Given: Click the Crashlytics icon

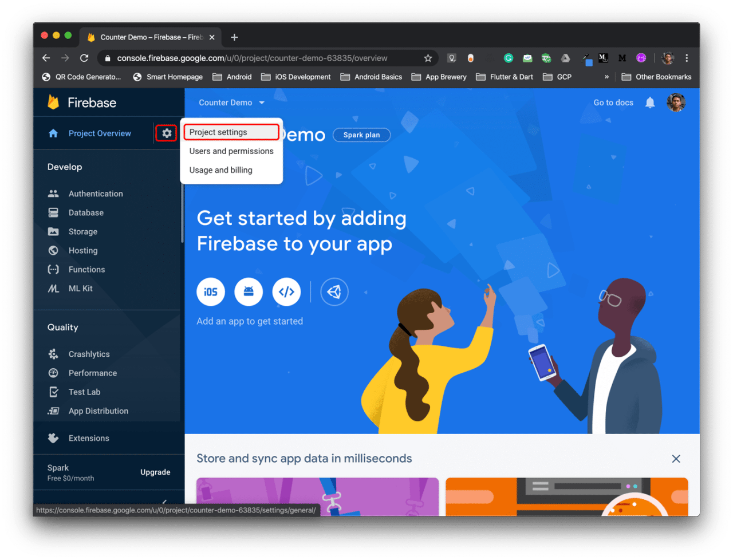Looking at the screenshot, I should pyautogui.click(x=53, y=354).
